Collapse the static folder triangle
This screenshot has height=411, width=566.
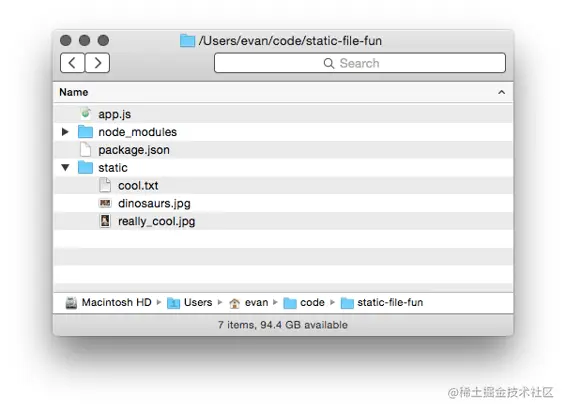tap(65, 167)
